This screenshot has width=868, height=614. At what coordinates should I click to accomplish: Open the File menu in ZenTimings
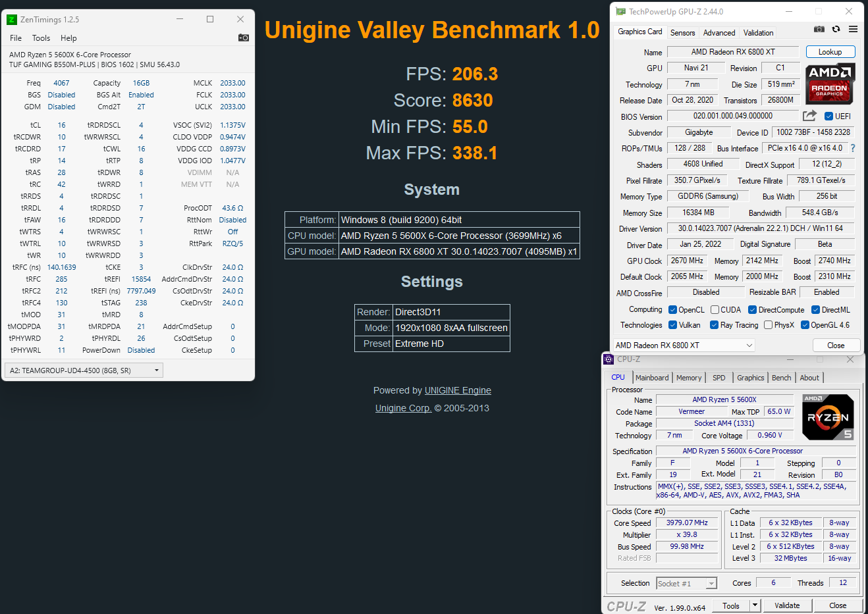pyautogui.click(x=16, y=38)
